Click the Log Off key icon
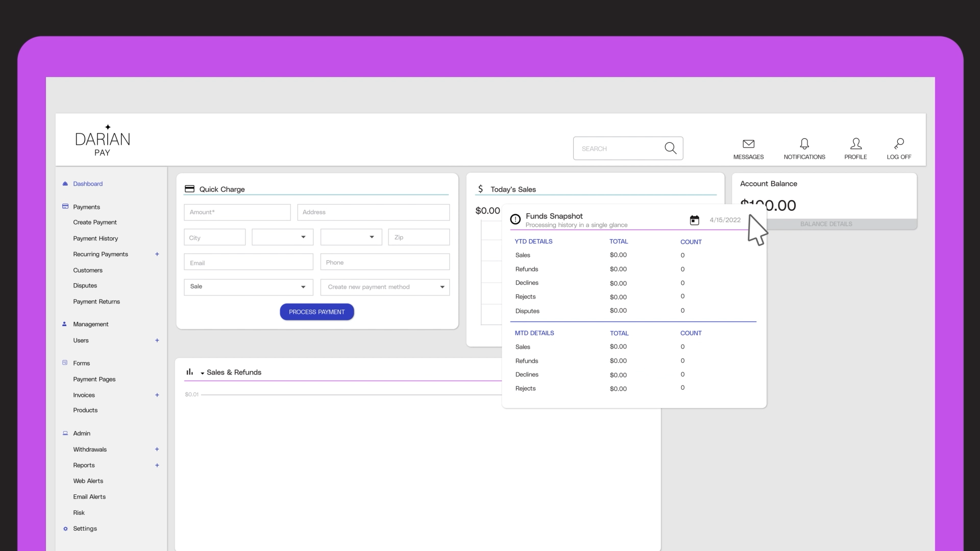 point(899,144)
